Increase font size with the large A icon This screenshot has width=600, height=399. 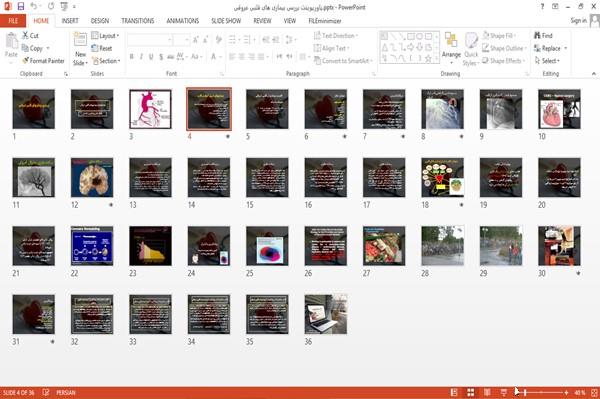pos(196,40)
